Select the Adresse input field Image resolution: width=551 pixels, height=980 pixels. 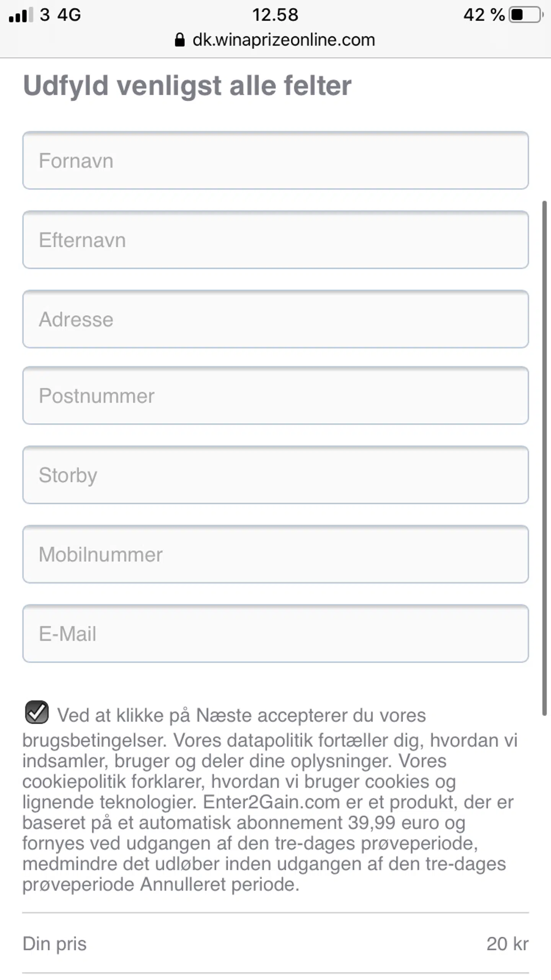[x=275, y=319]
